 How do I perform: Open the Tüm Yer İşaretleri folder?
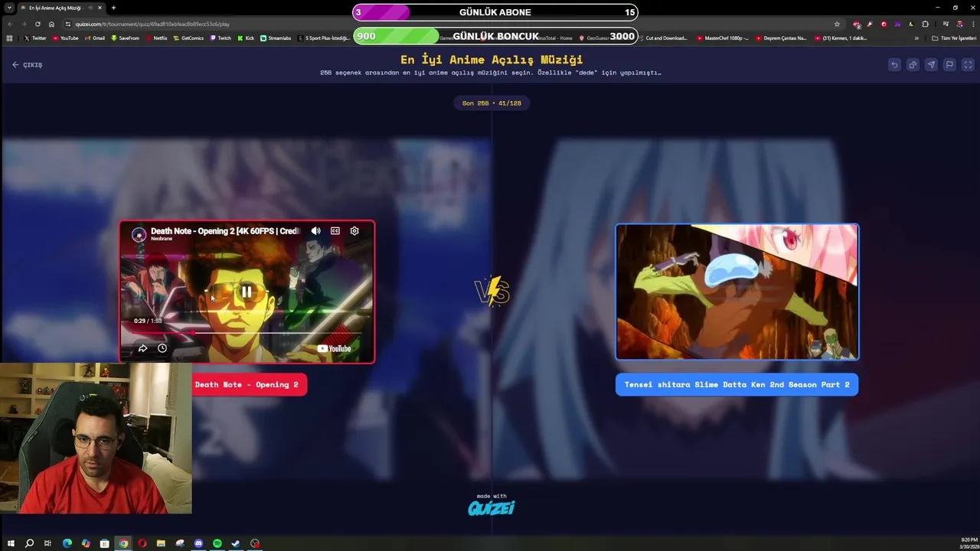click(954, 37)
